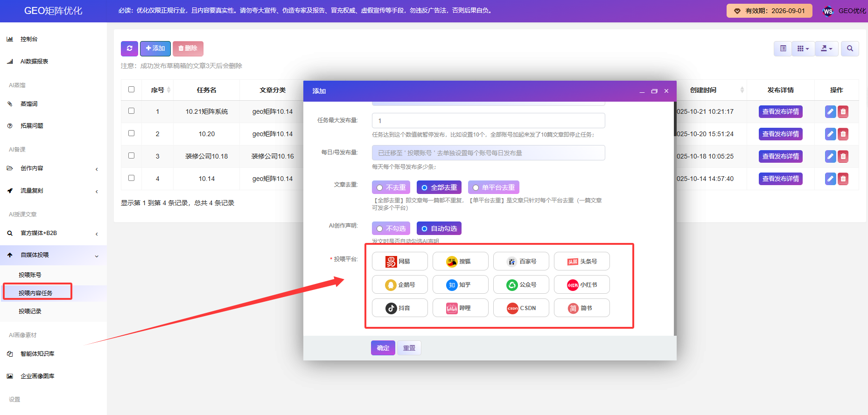Expand the 创作内容 sidebar menu
This screenshot has height=415, width=868.
pyautogui.click(x=53, y=168)
